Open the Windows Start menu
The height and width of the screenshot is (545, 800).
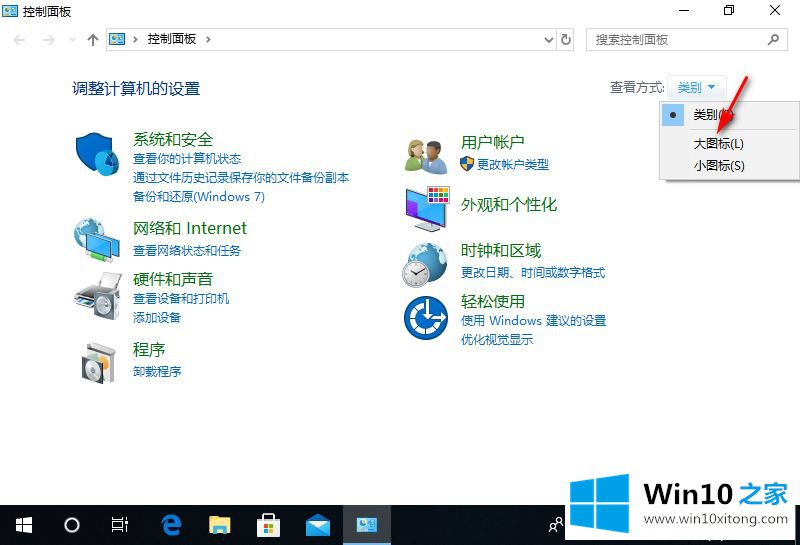coord(23,525)
